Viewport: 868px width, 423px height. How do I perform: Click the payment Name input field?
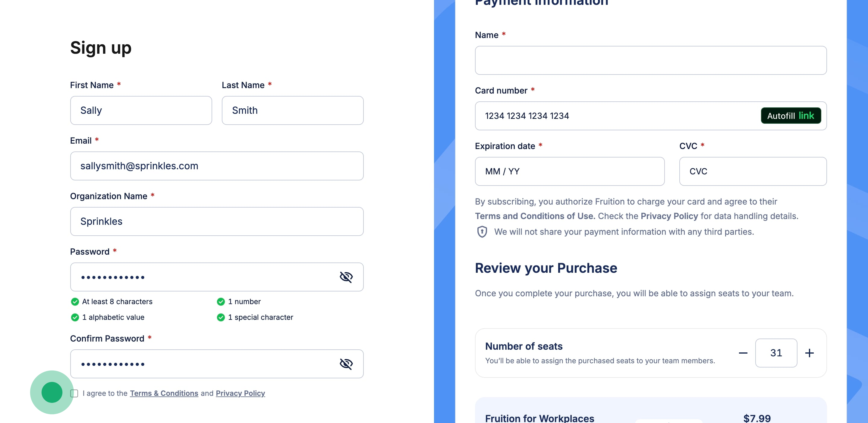(650, 60)
